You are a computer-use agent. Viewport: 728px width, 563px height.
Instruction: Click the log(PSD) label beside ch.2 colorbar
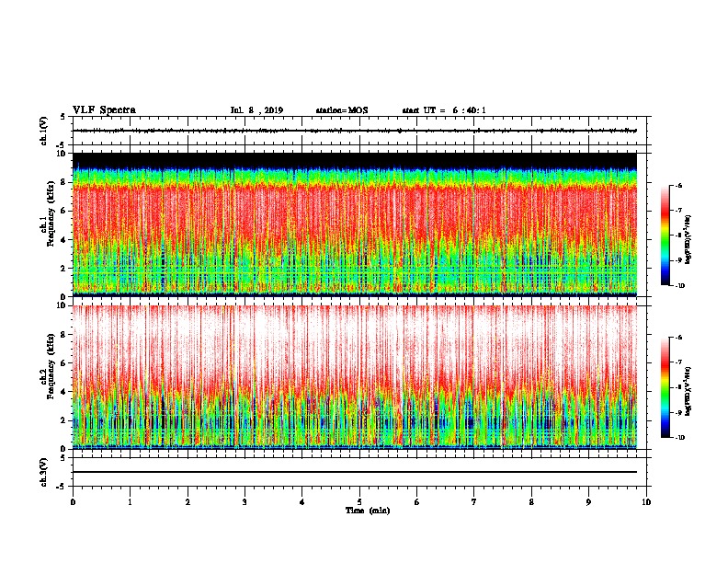pos(688,392)
